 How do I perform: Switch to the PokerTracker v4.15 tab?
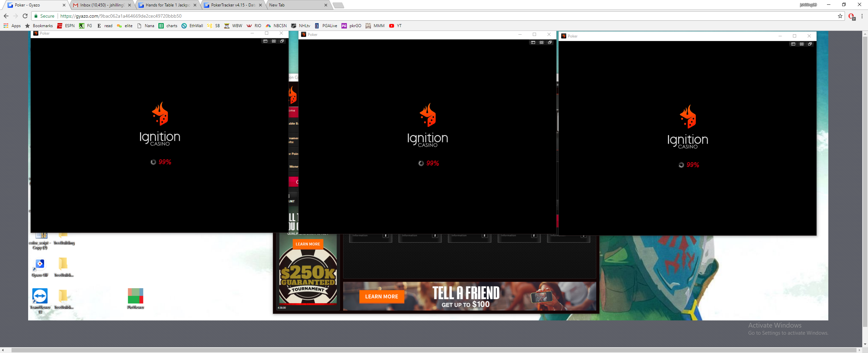[x=233, y=5]
